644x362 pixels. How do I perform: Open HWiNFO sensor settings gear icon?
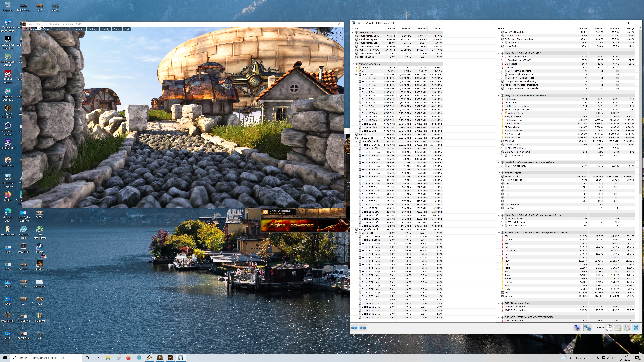coord(627,328)
